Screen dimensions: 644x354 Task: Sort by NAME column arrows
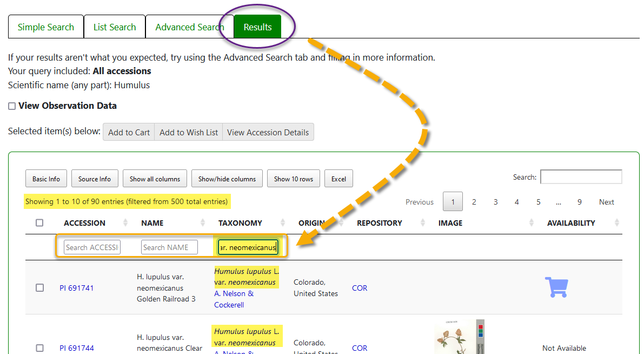tap(203, 223)
